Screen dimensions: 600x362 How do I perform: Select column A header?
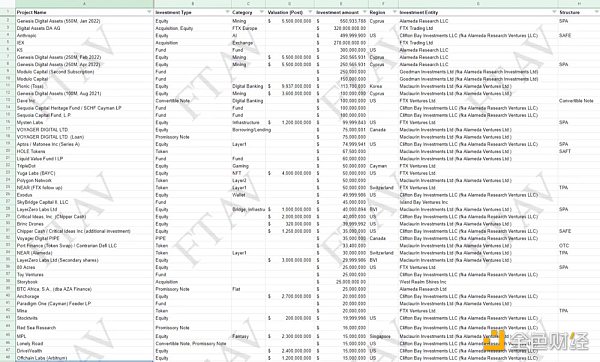(85, 4)
